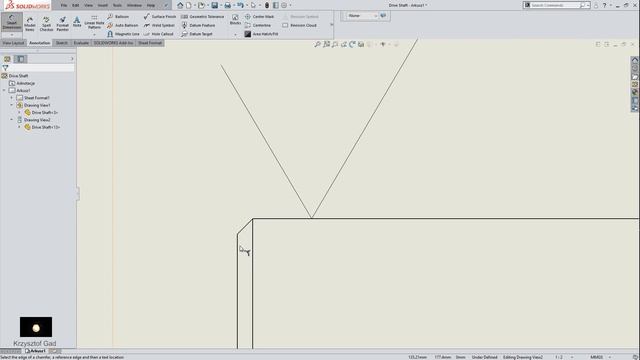Viewport: 640px width, 360px height.
Task: Switch to the View Layout tab
Action: coord(13,43)
